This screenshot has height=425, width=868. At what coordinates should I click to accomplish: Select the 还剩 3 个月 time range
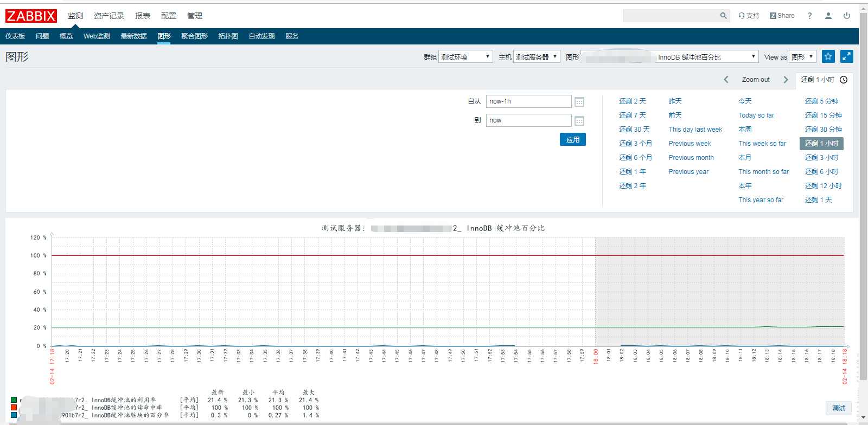[x=635, y=144]
